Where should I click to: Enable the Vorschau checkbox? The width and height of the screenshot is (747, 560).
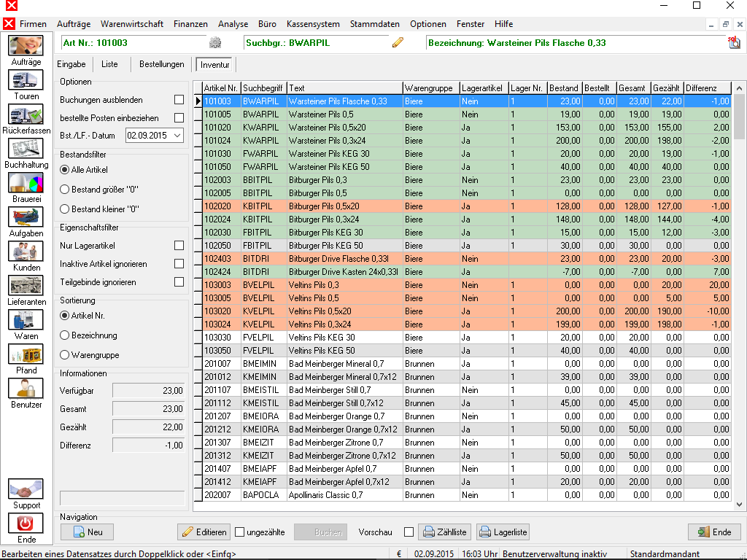(409, 532)
